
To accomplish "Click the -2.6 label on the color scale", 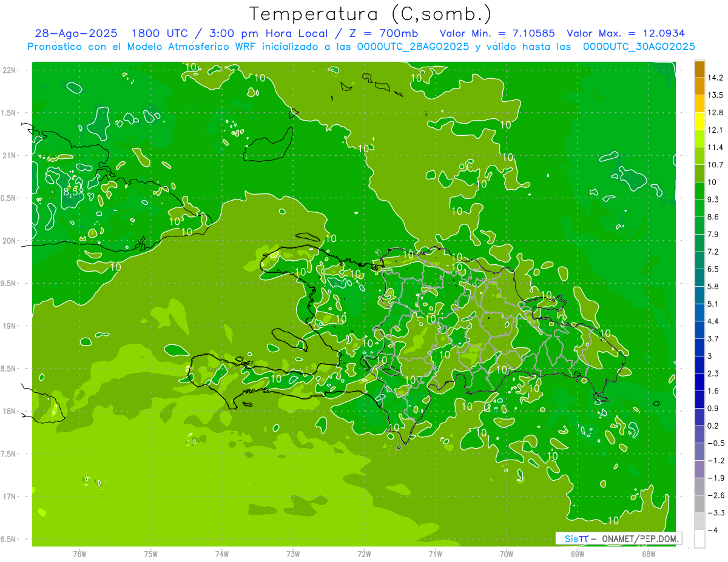I will (716, 495).
